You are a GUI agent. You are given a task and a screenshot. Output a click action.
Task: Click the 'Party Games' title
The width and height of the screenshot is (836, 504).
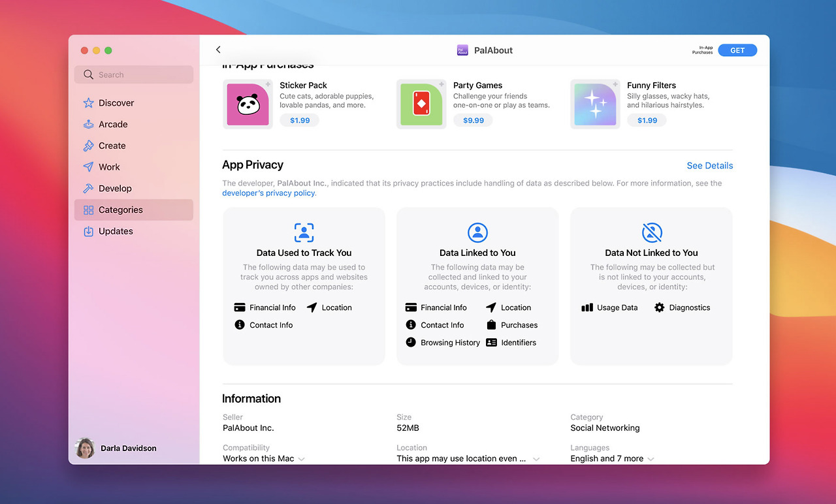point(478,86)
